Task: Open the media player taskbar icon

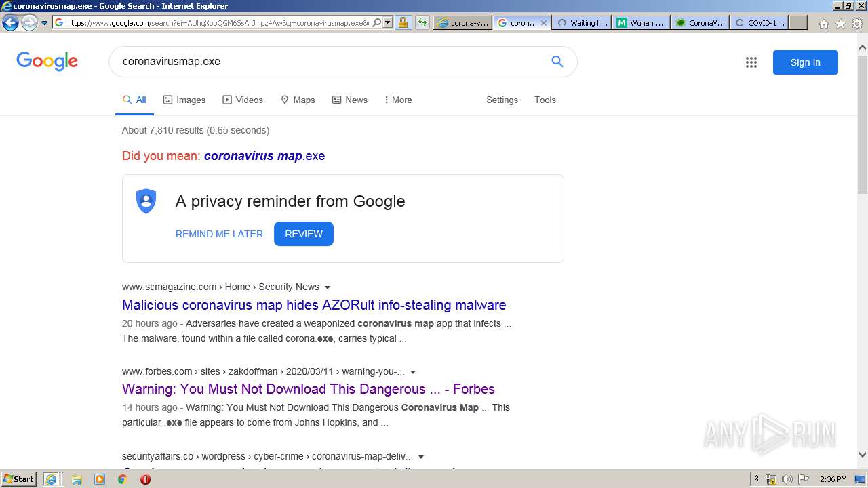Action: coord(100,479)
